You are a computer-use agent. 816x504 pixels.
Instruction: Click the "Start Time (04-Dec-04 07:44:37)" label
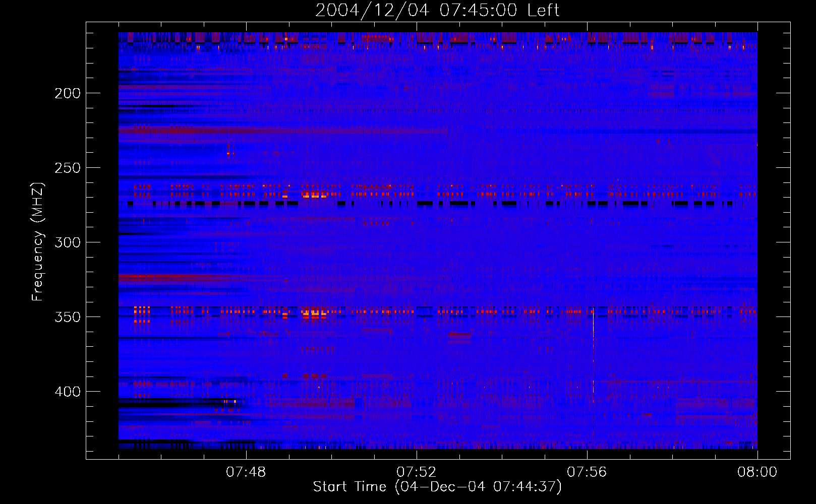click(x=437, y=487)
